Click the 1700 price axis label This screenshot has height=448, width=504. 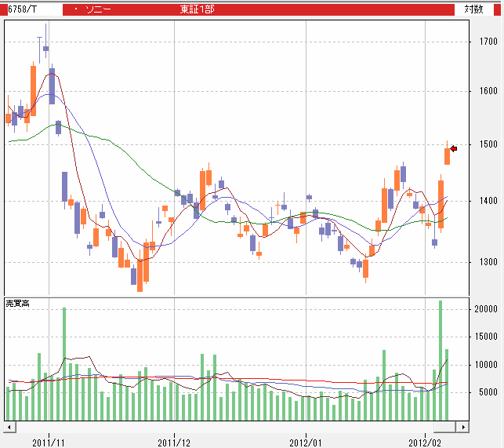pos(488,42)
